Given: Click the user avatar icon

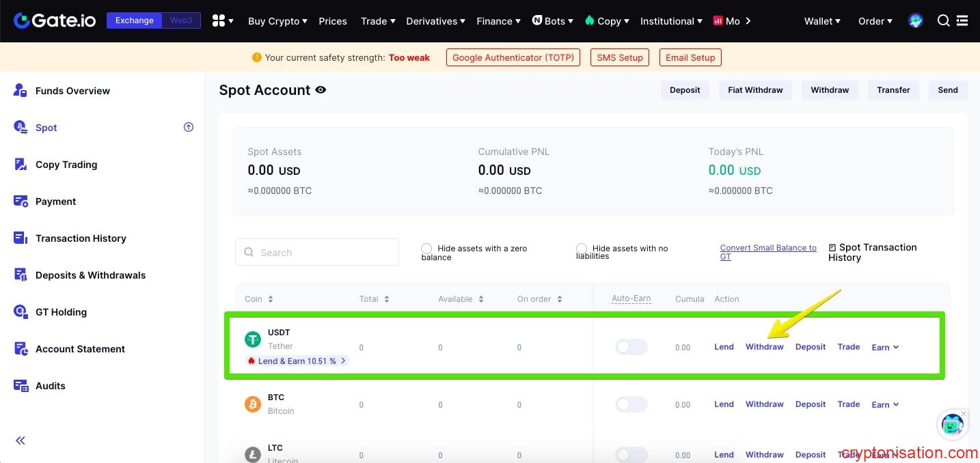Looking at the screenshot, I should [916, 20].
